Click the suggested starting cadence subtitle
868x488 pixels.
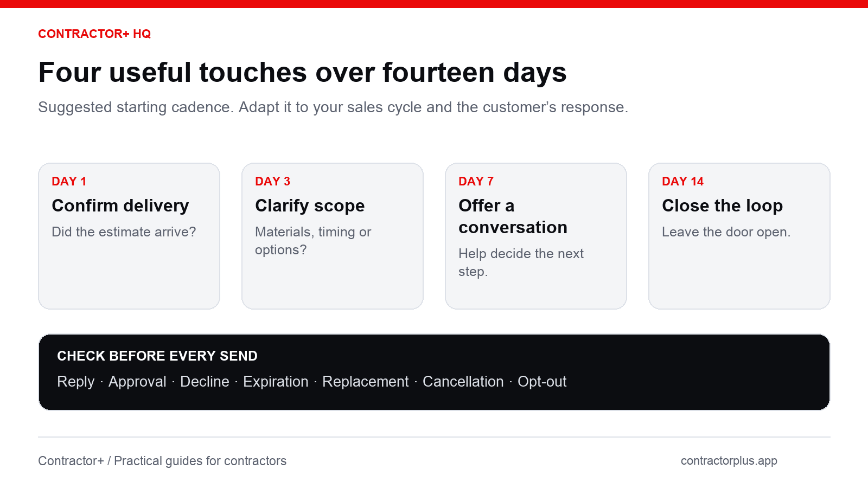(333, 107)
